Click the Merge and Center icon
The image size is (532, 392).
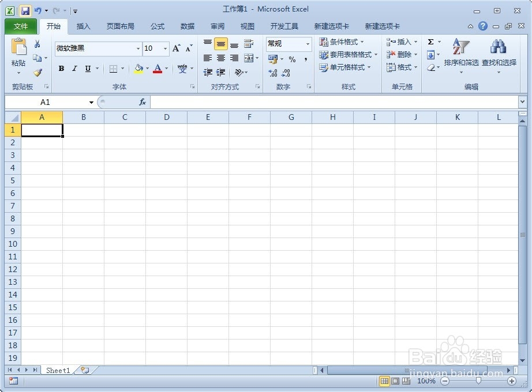(249, 58)
